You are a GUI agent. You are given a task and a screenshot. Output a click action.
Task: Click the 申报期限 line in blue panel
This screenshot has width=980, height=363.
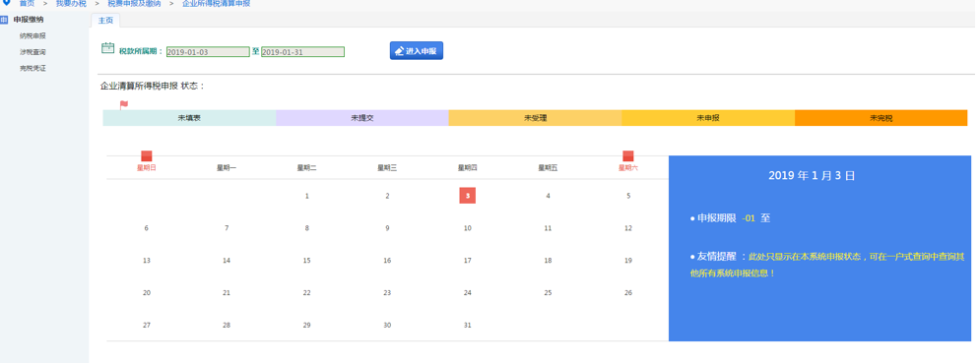point(730,218)
